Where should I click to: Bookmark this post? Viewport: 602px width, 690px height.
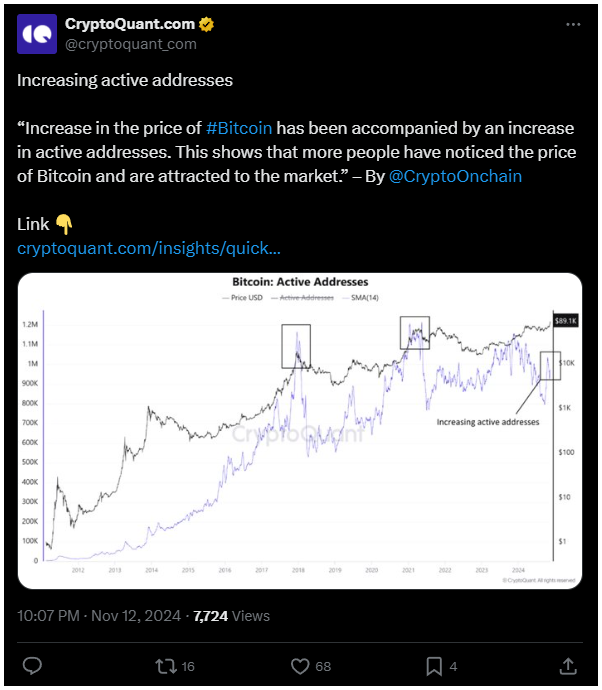point(434,666)
